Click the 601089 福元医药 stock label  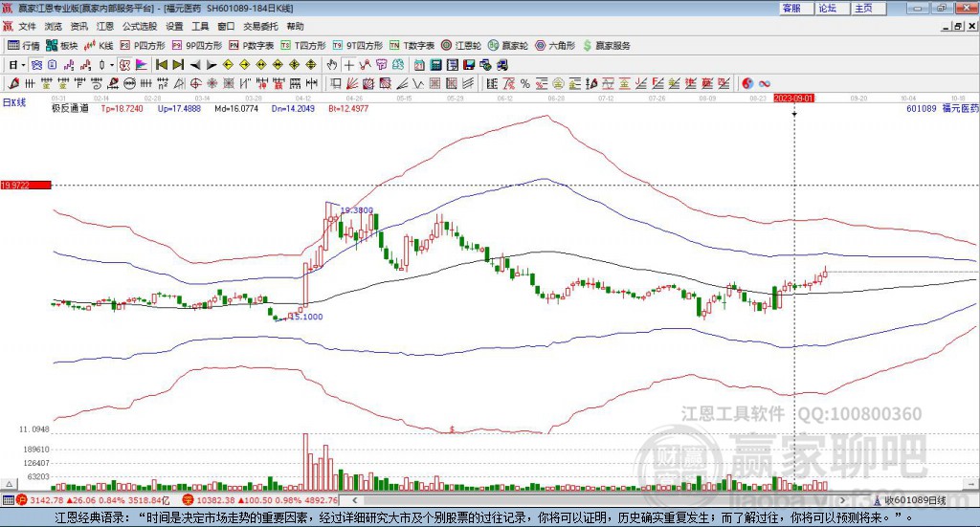[943, 109]
